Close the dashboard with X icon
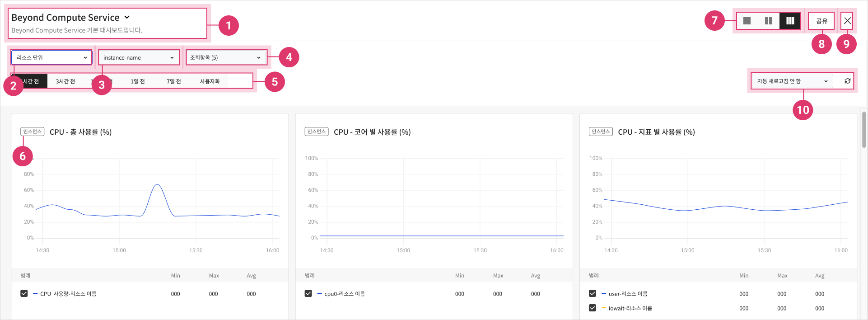 coord(847,21)
